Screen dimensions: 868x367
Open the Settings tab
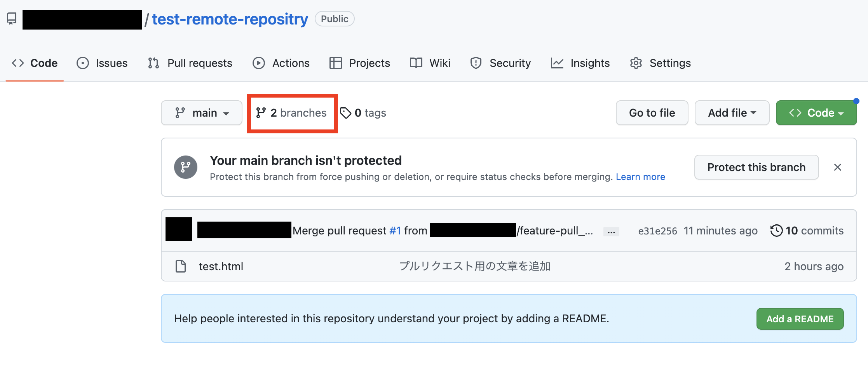(660, 63)
